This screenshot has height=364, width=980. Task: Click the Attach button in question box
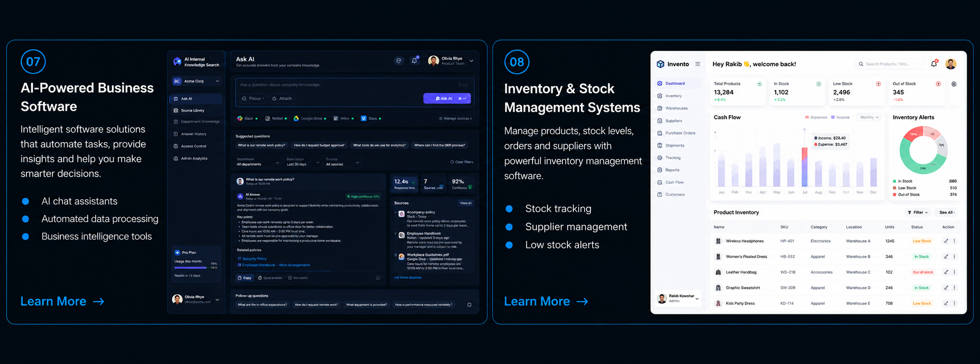click(282, 99)
